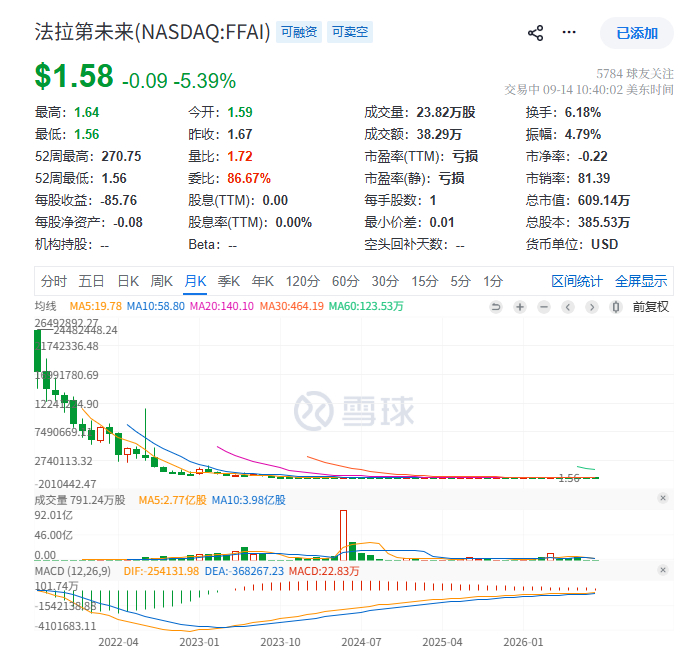Viewport: 697px width, 656px height.
Task: Select the 季K tab
Action: pos(228,281)
